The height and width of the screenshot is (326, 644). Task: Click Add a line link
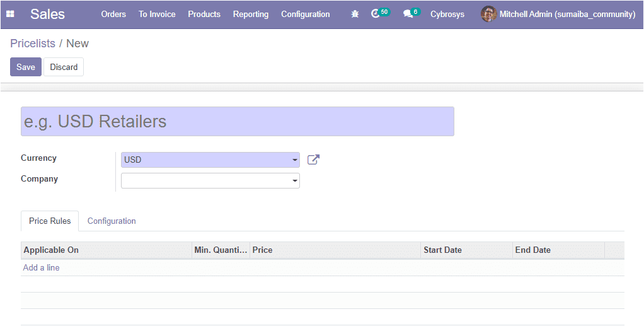pyautogui.click(x=41, y=267)
